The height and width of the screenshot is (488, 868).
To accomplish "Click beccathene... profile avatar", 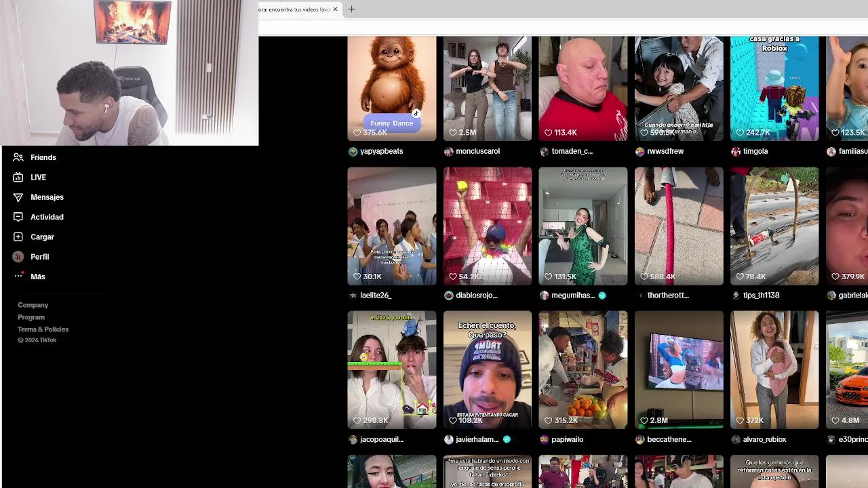I will coord(639,440).
